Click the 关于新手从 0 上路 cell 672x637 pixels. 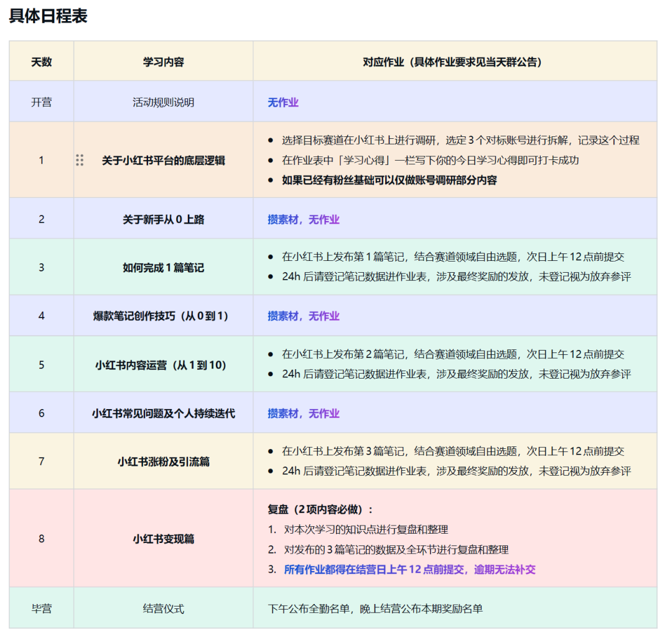[x=163, y=219]
